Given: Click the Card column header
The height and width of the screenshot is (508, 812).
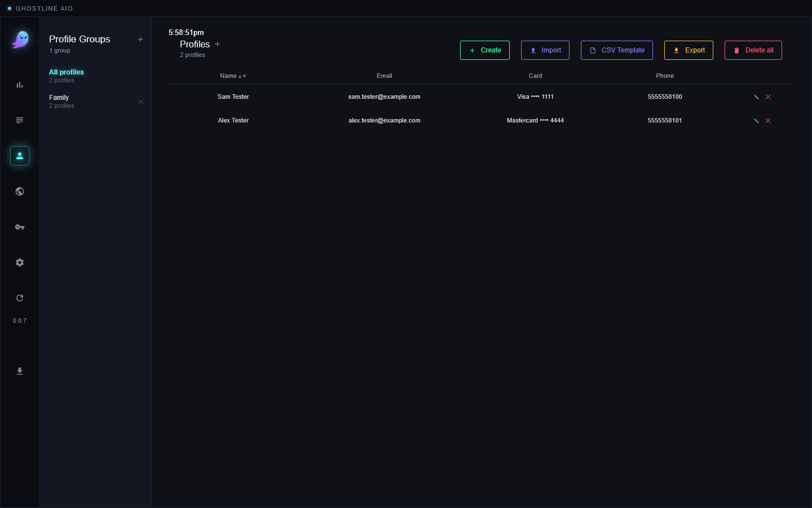Looking at the screenshot, I should 536,76.
